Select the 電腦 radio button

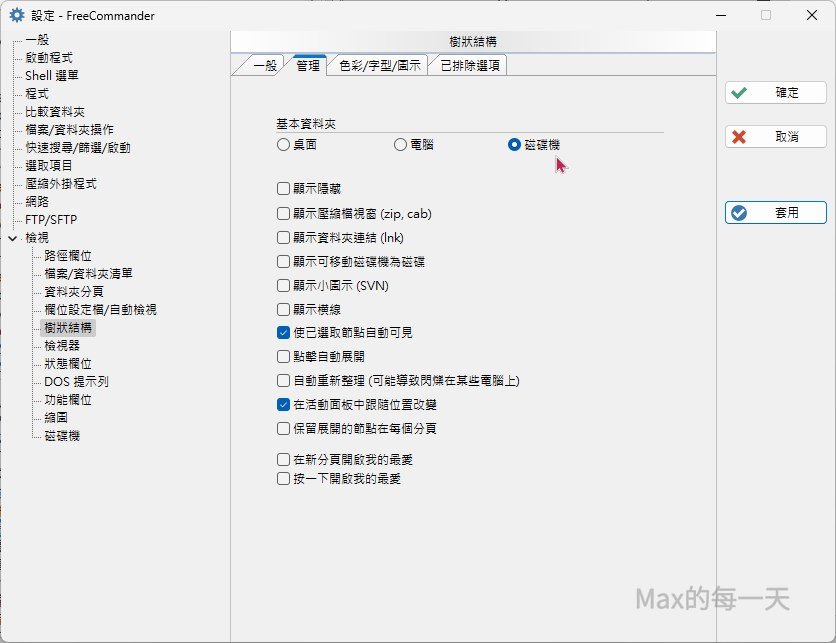(x=400, y=144)
